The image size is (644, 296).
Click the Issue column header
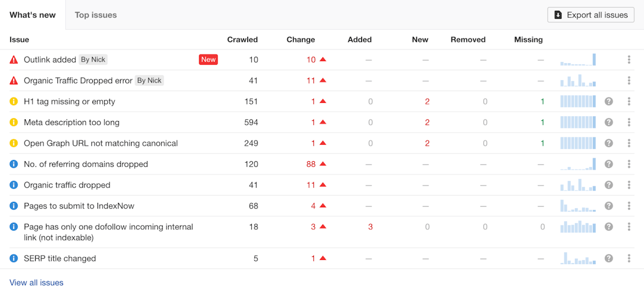(x=19, y=39)
